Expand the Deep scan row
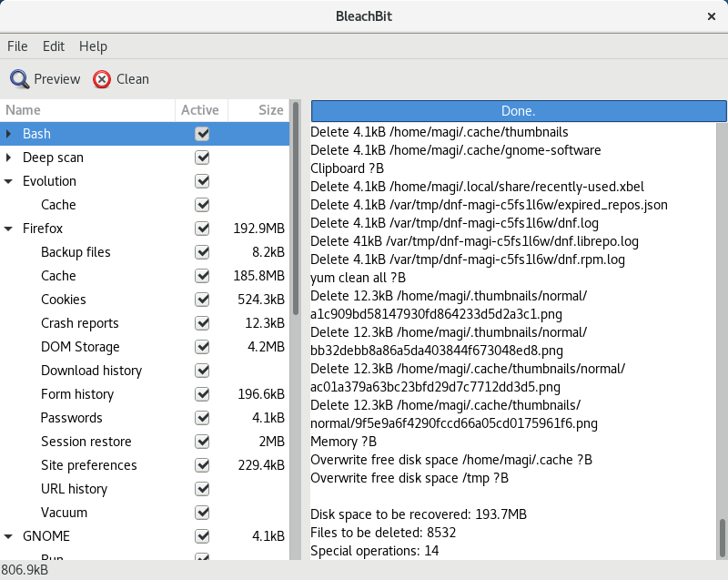This screenshot has height=580, width=728. 8,158
